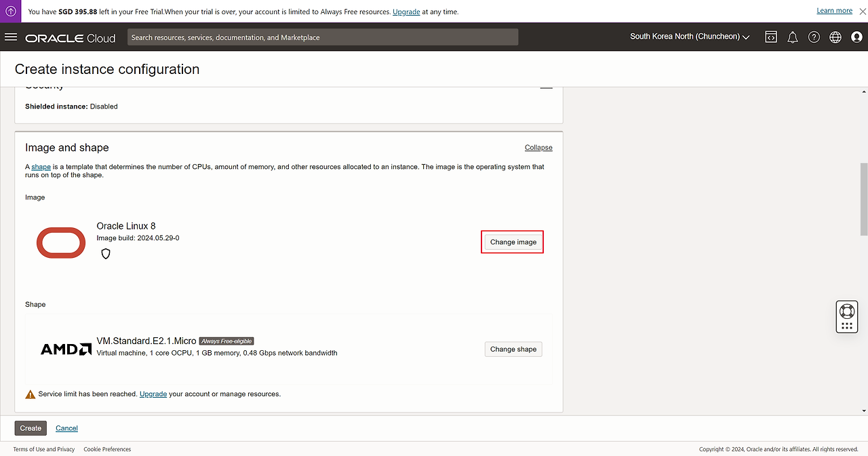Image resolution: width=868 pixels, height=456 pixels.
Task: Open the language globe menu
Action: [835, 37]
